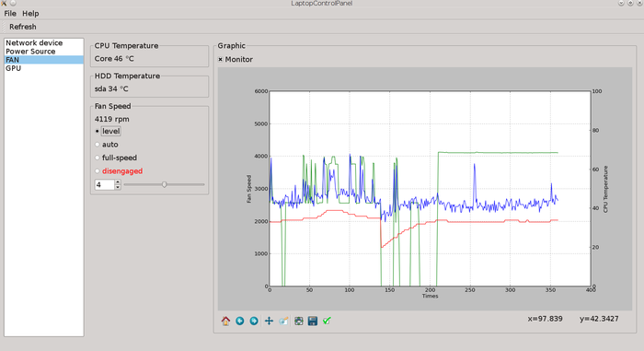Toggle the Monitor checkbox

click(220, 59)
